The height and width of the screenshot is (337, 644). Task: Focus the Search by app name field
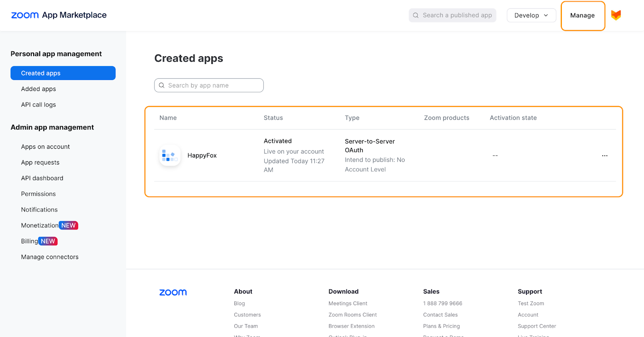click(x=209, y=85)
